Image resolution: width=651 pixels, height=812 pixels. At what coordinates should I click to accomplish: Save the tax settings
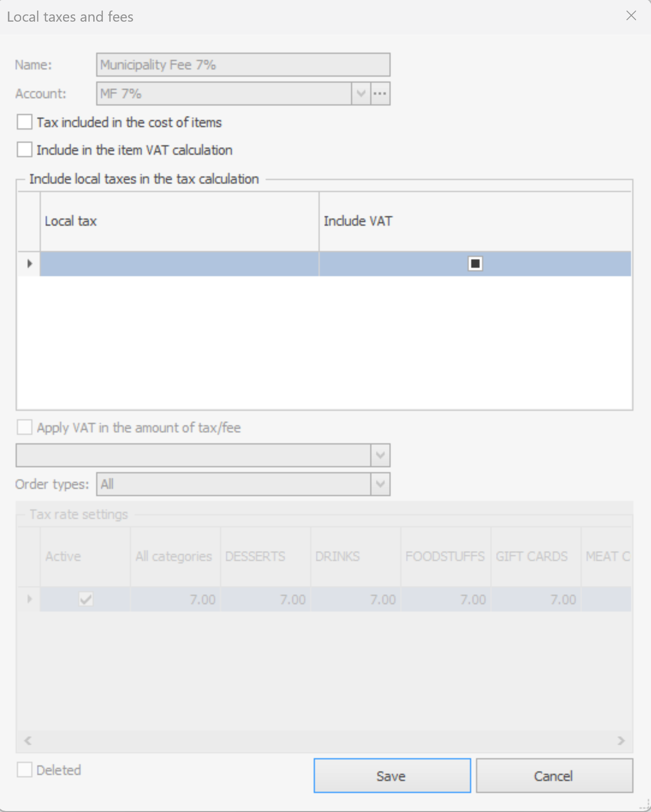click(392, 775)
